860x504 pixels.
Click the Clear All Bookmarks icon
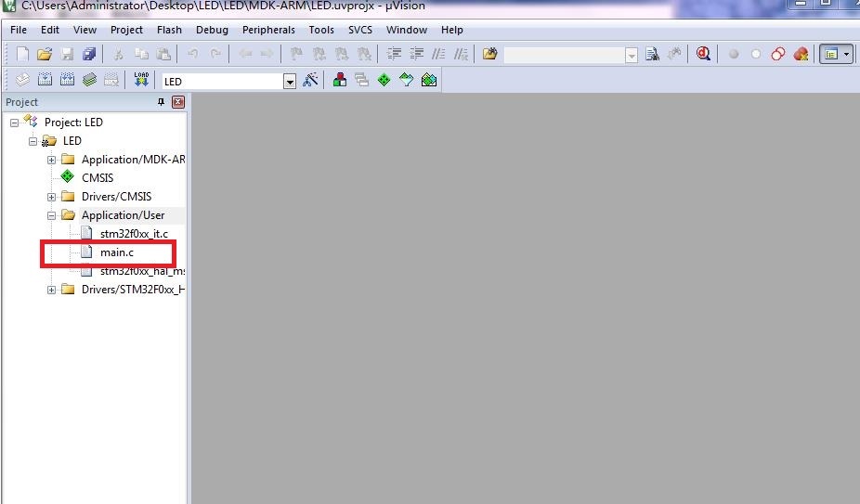tap(364, 54)
